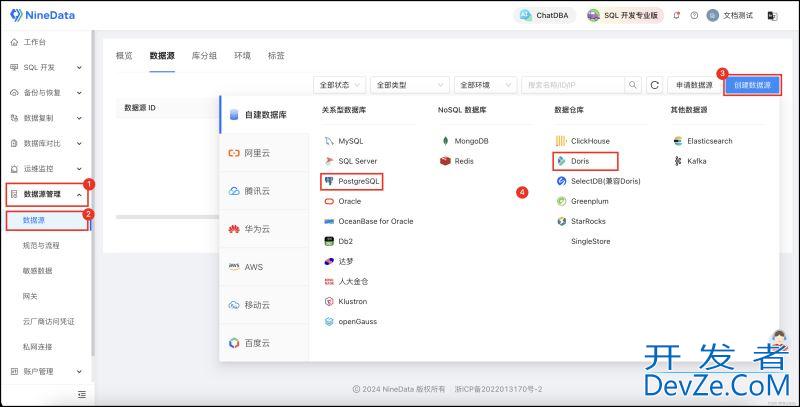
Task: Open the help question mark icon
Action: pyautogui.click(x=694, y=15)
